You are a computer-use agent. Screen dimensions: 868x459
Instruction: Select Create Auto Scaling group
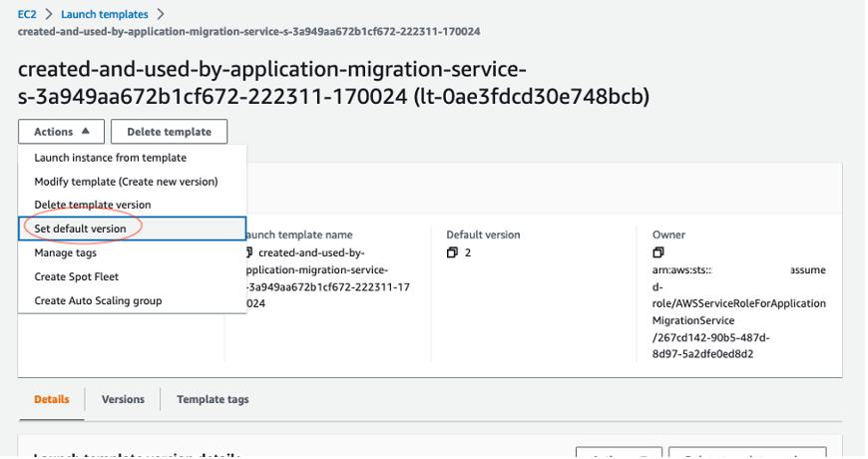(x=98, y=300)
